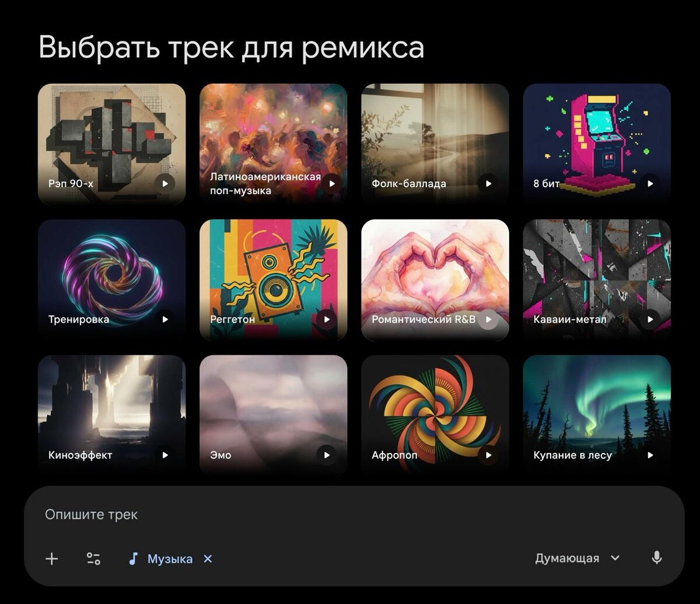The image size is (700, 604).
Task: Remove the Музыка chip with X
Action: coord(208,559)
